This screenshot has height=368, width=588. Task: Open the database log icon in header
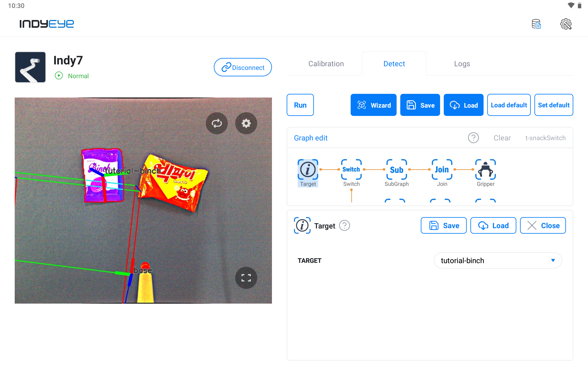536,24
